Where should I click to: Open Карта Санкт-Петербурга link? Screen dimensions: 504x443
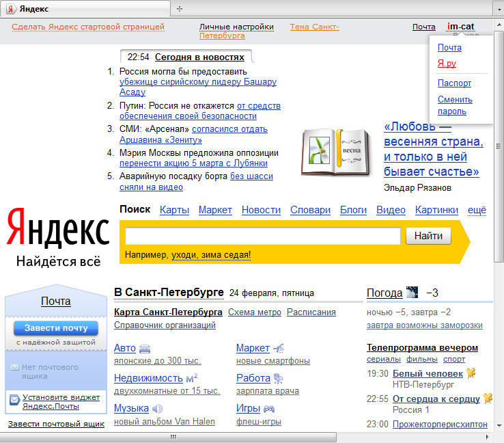(168, 312)
